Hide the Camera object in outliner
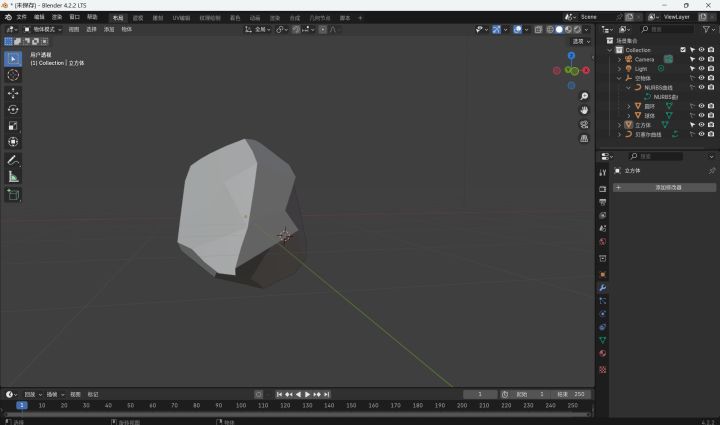 click(x=700, y=59)
